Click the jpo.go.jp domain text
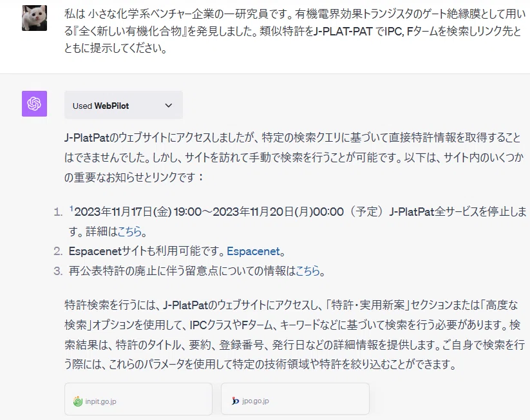This screenshot has height=420, width=530. coord(256,401)
